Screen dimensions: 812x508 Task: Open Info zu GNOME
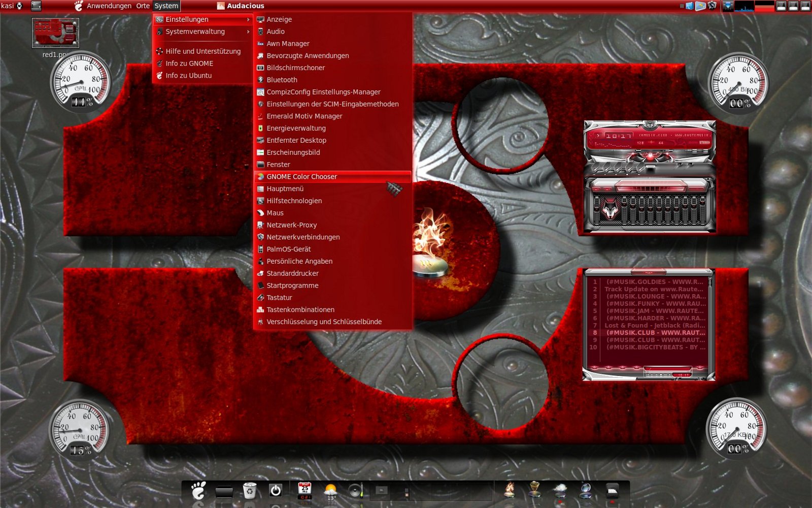tap(203, 63)
